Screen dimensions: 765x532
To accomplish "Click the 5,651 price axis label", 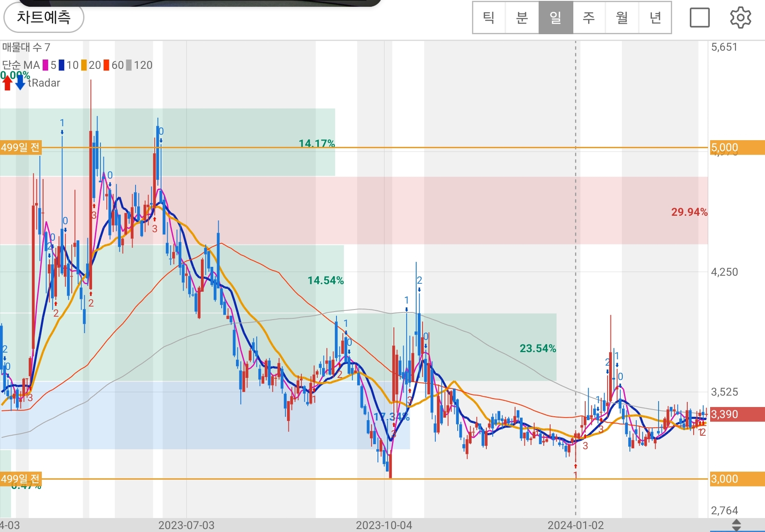I will click(724, 47).
